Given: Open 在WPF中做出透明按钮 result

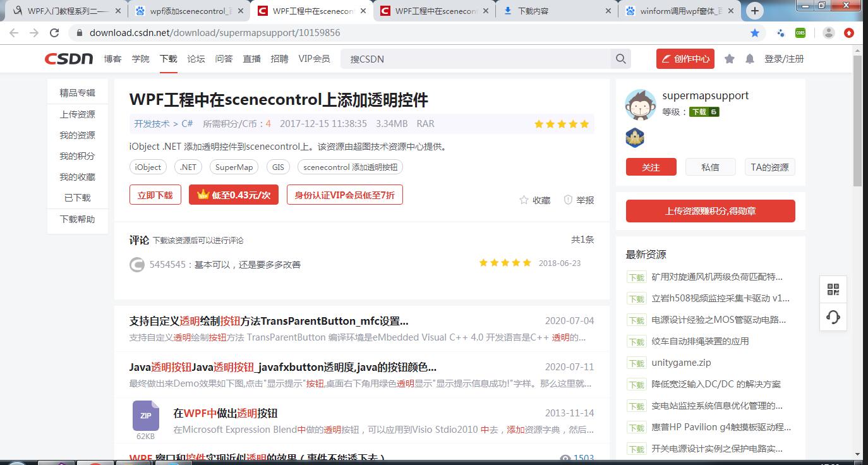Looking at the screenshot, I should [x=226, y=413].
